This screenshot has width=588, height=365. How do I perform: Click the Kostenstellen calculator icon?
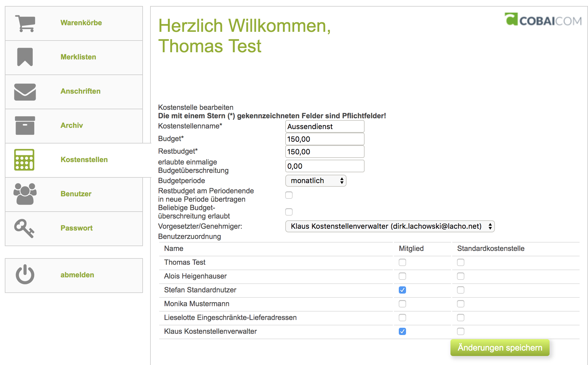(x=24, y=160)
